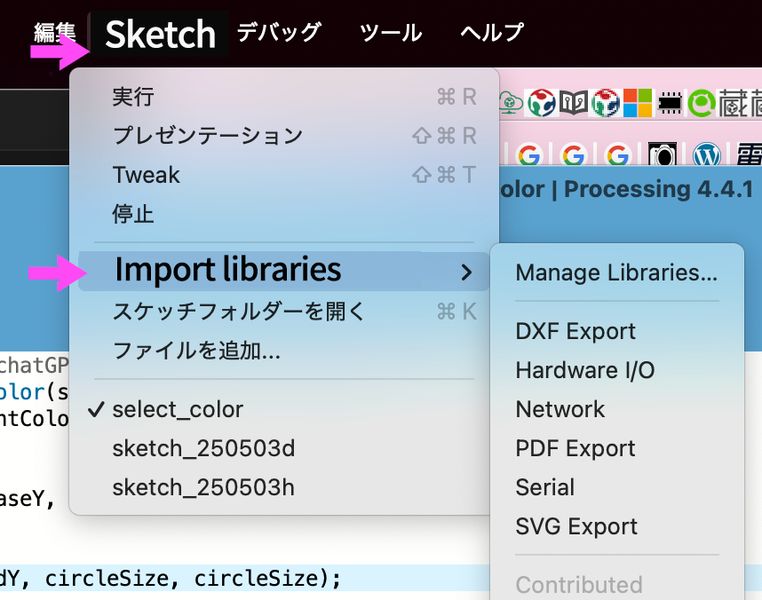Import the Serial library
The width and height of the screenshot is (762, 600).
[617, 487]
